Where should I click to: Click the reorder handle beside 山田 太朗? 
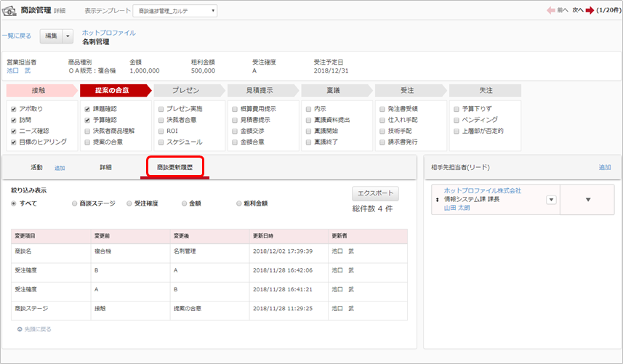point(437,200)
